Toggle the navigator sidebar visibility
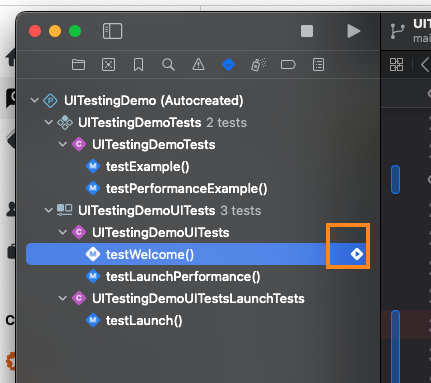Screen dimensions: 431x383 [112, 31]
